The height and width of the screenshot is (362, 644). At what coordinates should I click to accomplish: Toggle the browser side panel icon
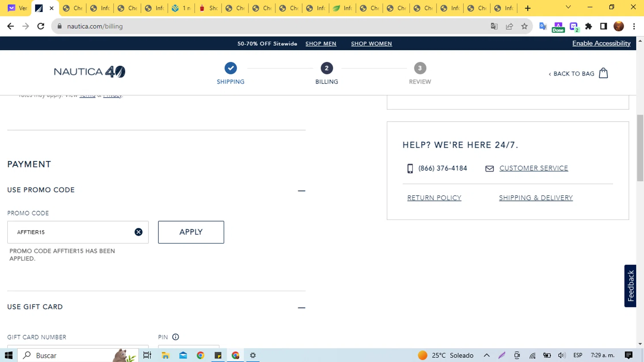[x=604, y=26]
